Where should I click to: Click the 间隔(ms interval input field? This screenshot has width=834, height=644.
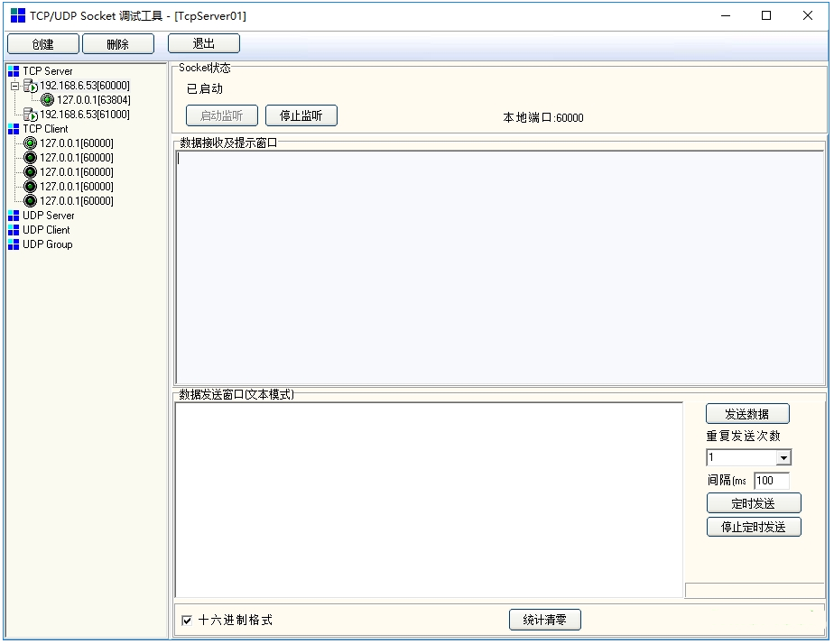[772, 481]
